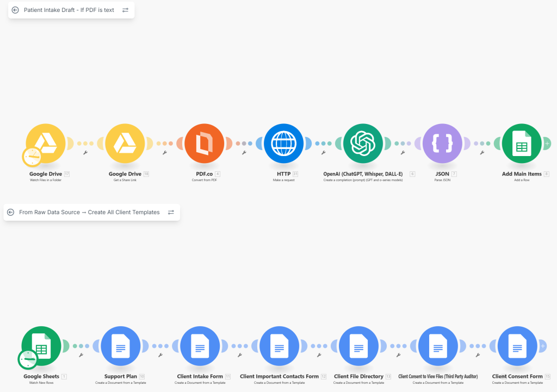Viewport: 557px width, 392px height.
Task: Click the "Google Sheets" module label
Action: 41,376
